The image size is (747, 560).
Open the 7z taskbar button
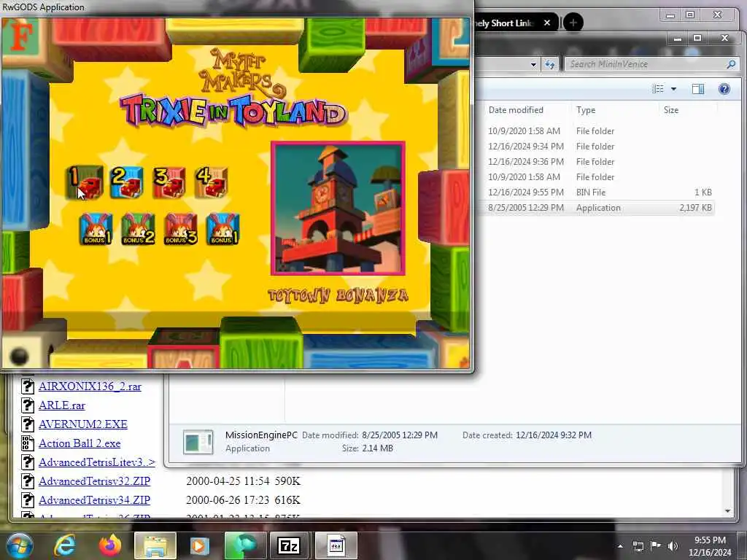pyautogui.click(x=289, y=545)
